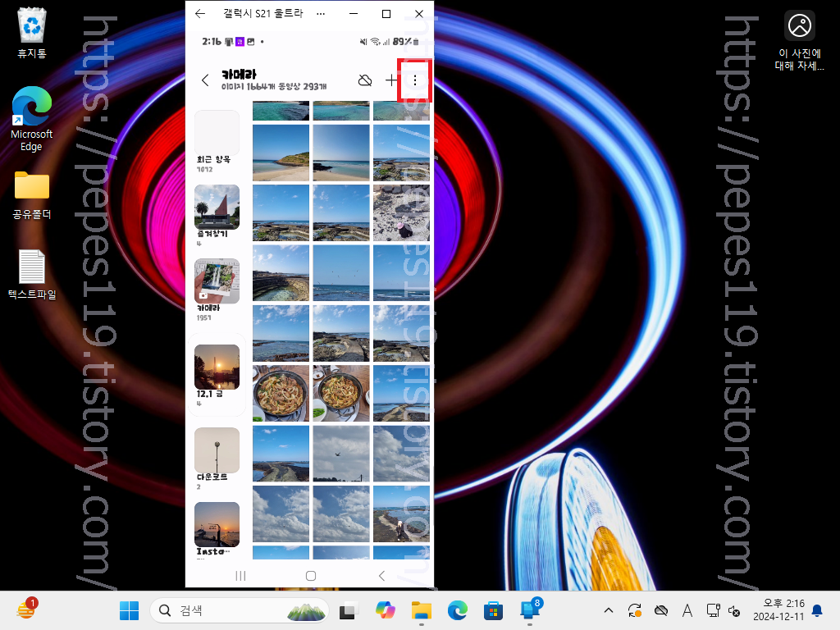The height and width of the screenshot is (630, 840).
Task: Open the noodle dish photo with side plates
Action: [341, 394]
